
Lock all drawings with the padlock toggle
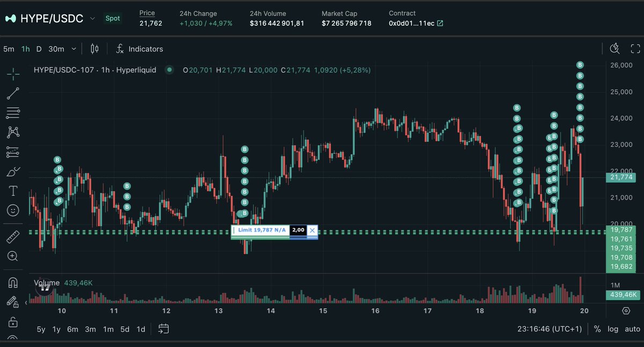click(13, 321)
